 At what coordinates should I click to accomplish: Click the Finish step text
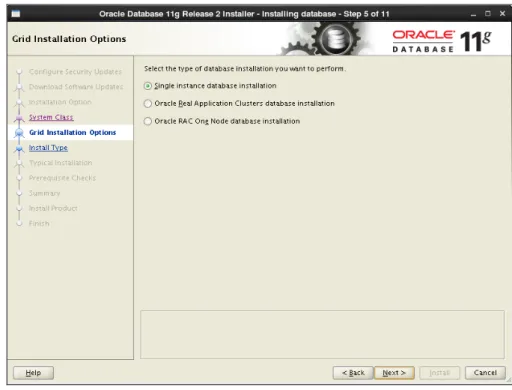point(39,223)
